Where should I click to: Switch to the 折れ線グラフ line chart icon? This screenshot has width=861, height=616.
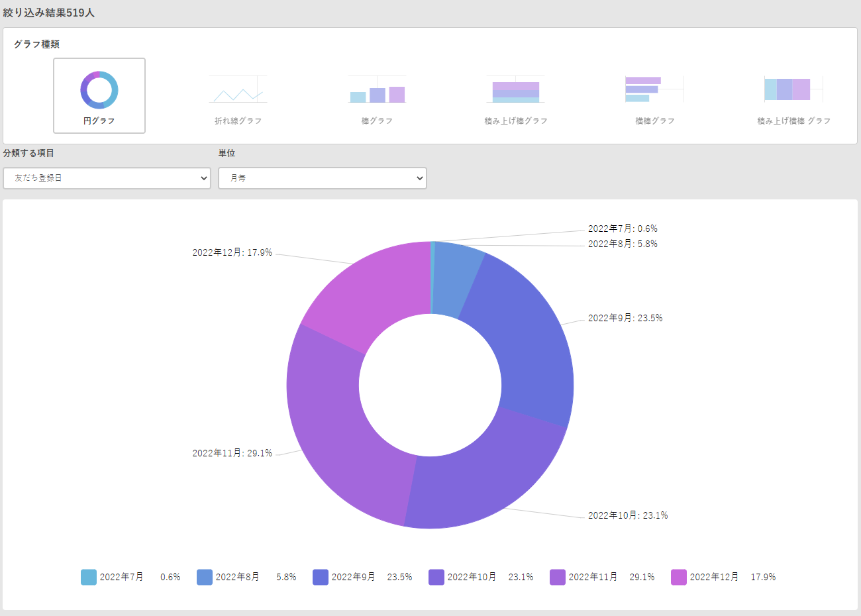click(238, 90)
